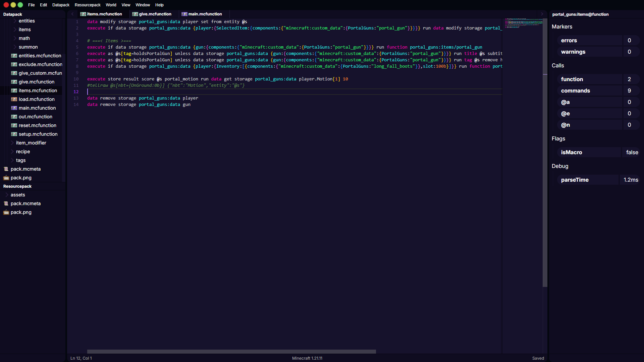Open the File menu
This screenshot has height=362, width=644.
coord(32,5)
